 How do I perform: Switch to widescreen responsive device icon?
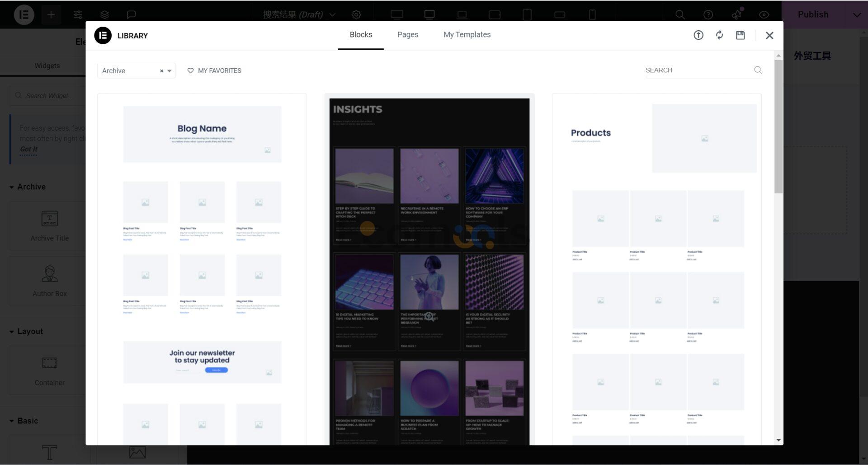point(397,14)
